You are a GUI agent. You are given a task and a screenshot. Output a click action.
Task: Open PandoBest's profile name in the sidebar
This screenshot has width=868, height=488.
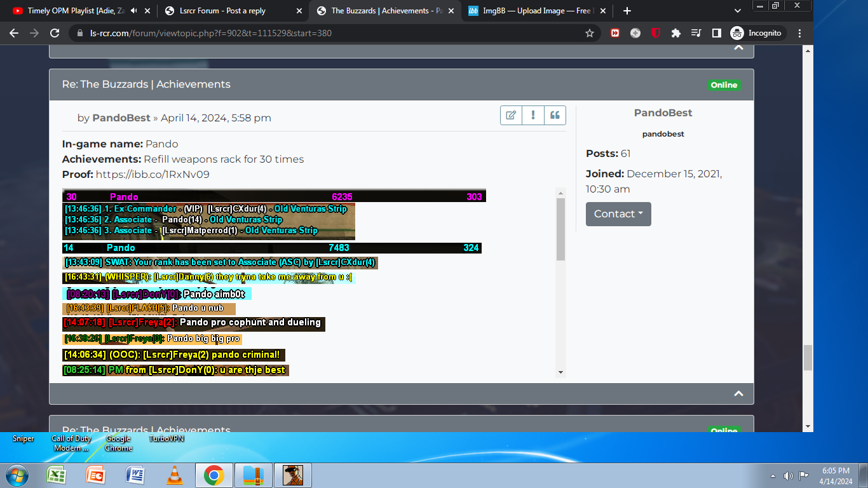pyautogui.click(x=663, y=112)
